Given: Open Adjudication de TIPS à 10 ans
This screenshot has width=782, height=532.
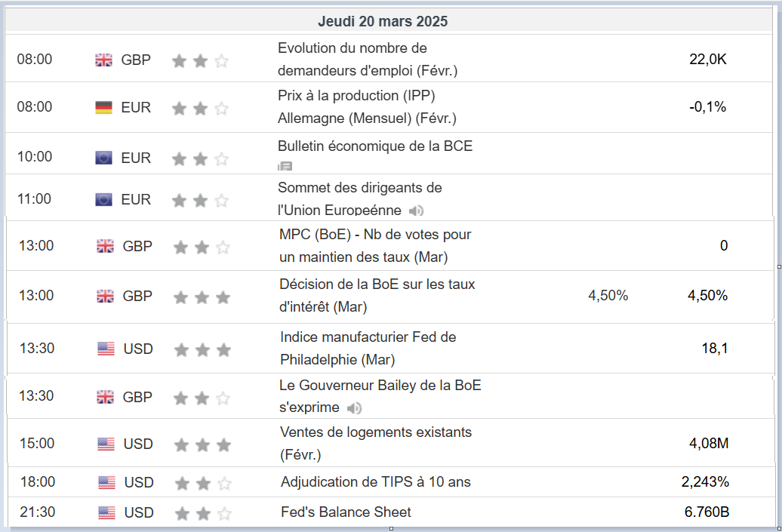Looking at the screenshot, I should [375, 481].
